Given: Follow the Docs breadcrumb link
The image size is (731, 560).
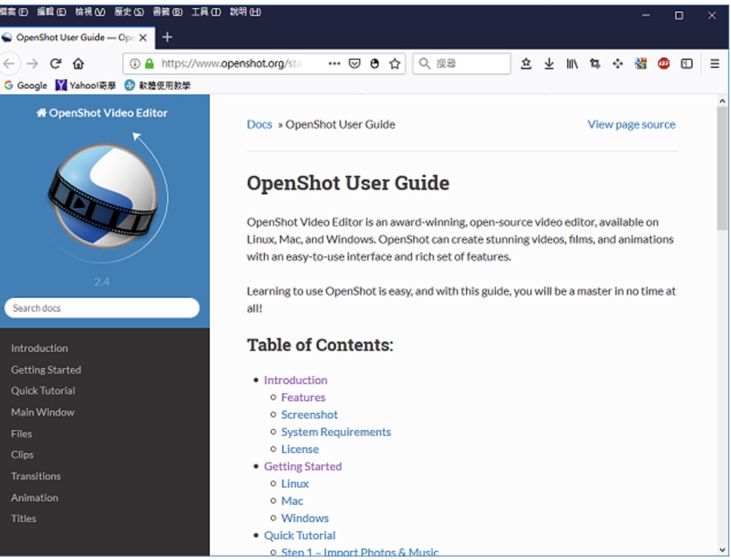Looking at the screenshot, I should pyautogui.click(x=259, y=124).
